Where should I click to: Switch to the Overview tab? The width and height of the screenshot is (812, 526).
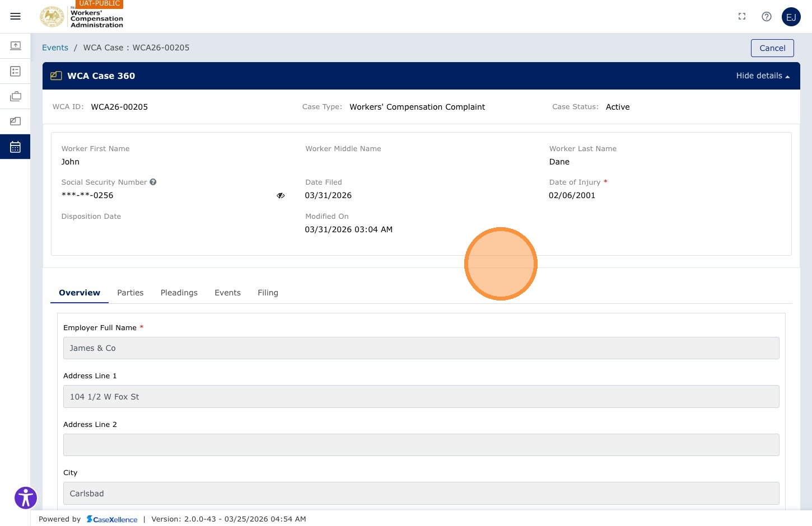point(80,293)
